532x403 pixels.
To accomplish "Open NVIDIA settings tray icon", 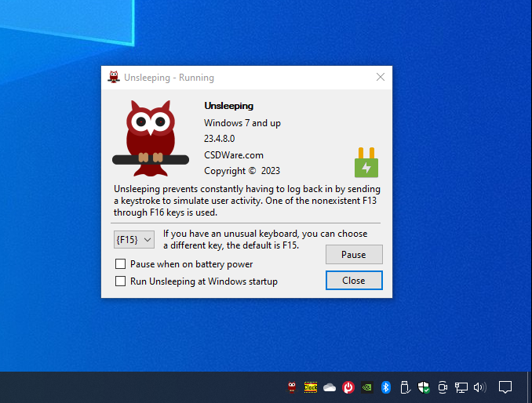I will pyautogui.click(x=366, y=387).
